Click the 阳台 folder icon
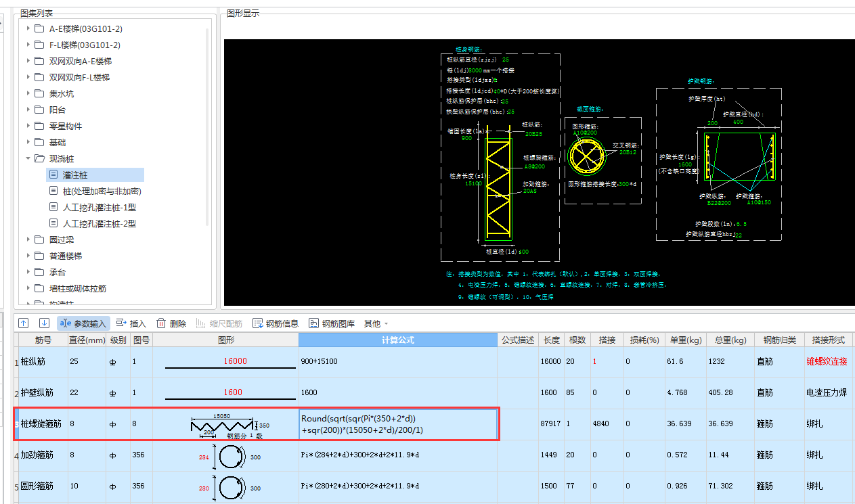 click(39, 110)
